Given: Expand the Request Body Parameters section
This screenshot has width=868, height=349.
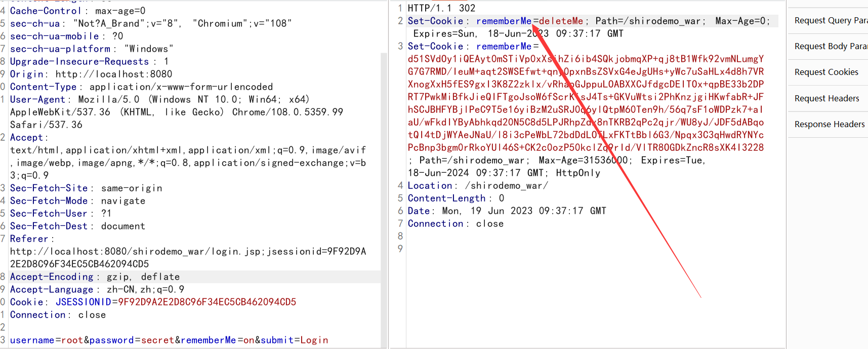Looking at the screenshot, I should [x=830, y=47].
